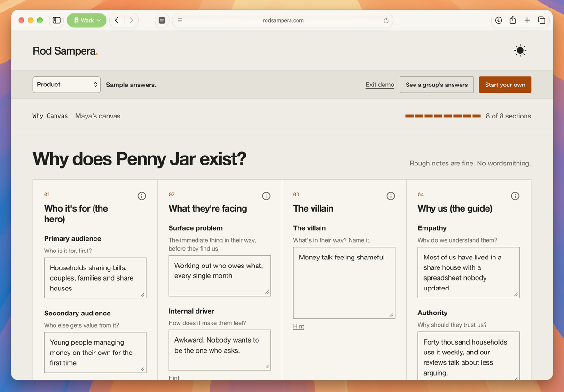This screenshot has height=392, width=564.
Task: Go forward with the browser arrow
Action: pyautogui.click(x=131, y=20)
